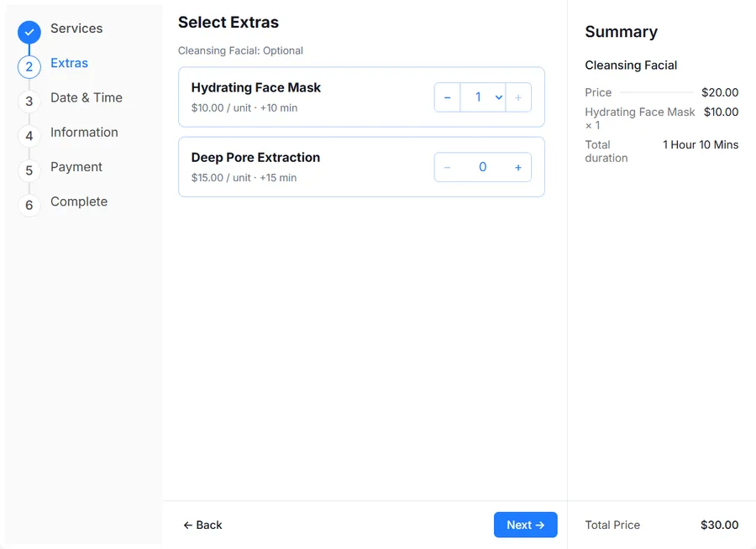Click the step 5 circle for Payment
756x549 pixels.
pyautogui.click(x=29, y=170)
